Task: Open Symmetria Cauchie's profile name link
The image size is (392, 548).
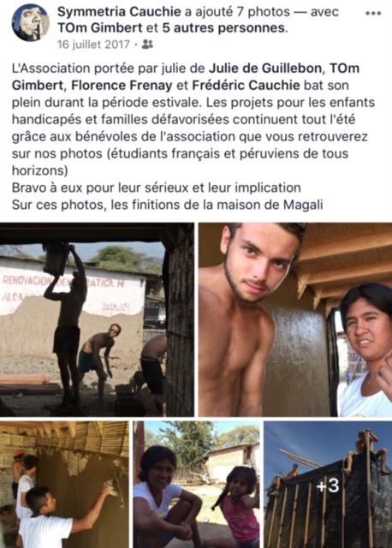Action: pyautogui.click(x=119, y=12)
